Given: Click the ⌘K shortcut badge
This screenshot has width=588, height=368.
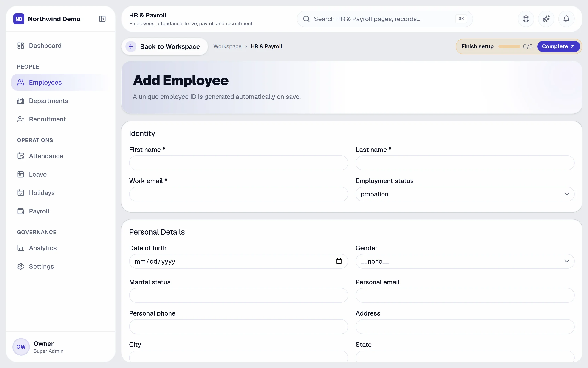Looking at the screenshot, I should [461, 19].
